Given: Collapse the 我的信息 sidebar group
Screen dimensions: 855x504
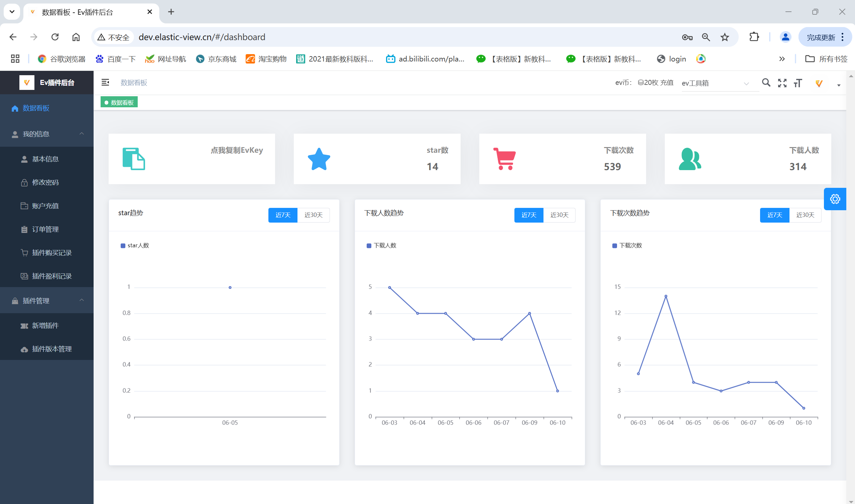Looking at the screenshot, I should (x=47, y=134).
